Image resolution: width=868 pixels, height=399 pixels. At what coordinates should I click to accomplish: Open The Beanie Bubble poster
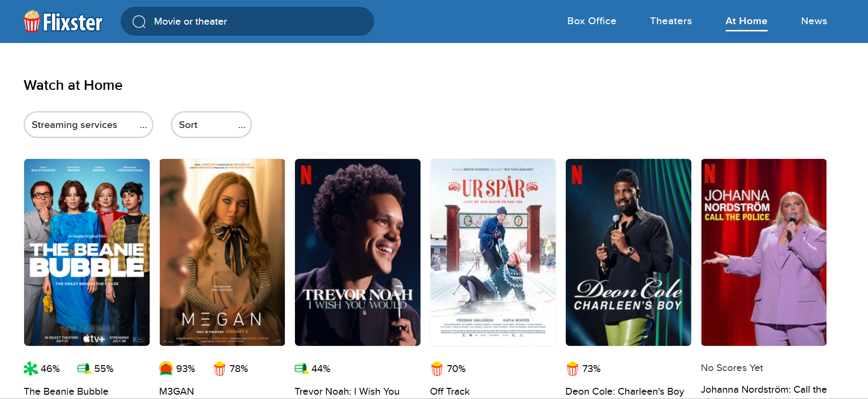[87, 252]
